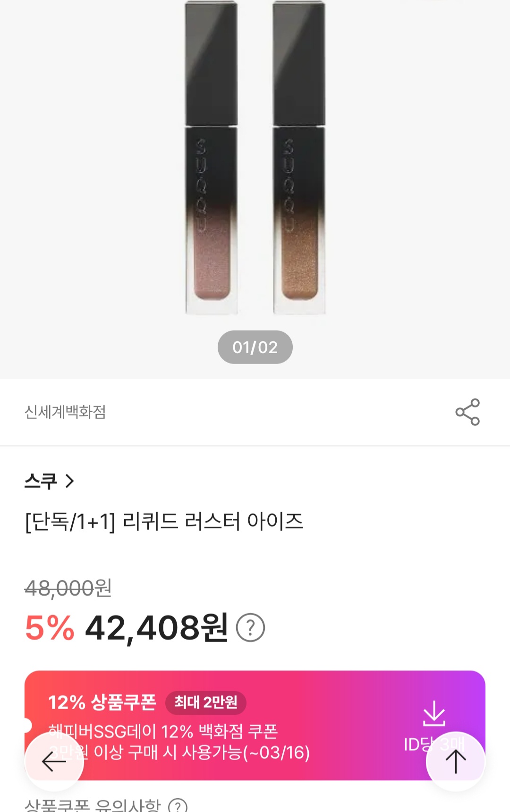Tap the 01/02 image counter badge
Screen dimensions: 510x812
point(255,347)
